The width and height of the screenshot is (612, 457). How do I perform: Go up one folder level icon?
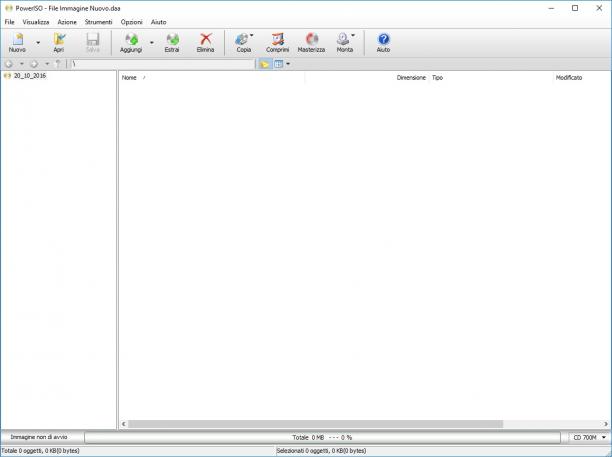coord(58,64)
